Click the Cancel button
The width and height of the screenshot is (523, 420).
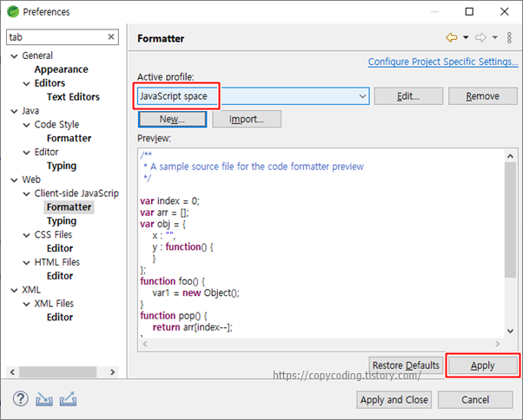475,400
